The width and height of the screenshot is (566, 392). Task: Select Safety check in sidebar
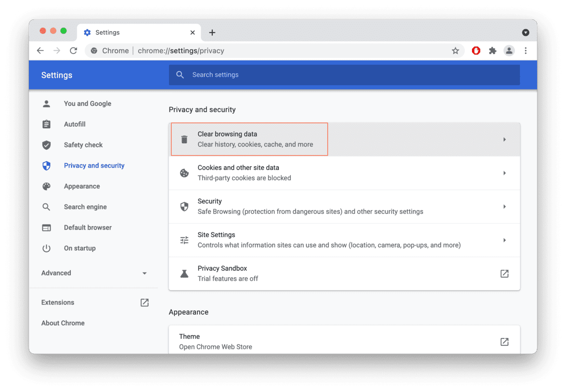click(x=83, y=145)
